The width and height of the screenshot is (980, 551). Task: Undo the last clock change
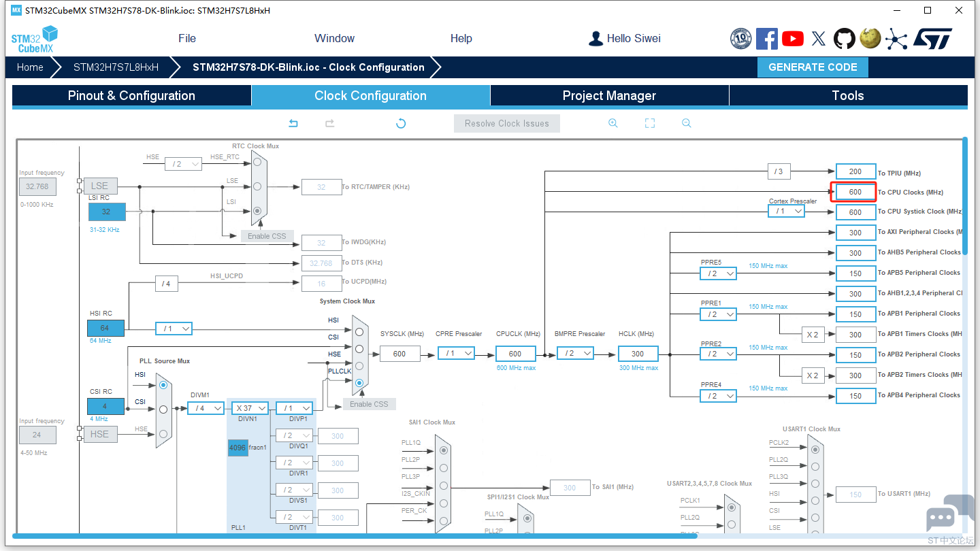pyautogui.click(x=293, y=123)
